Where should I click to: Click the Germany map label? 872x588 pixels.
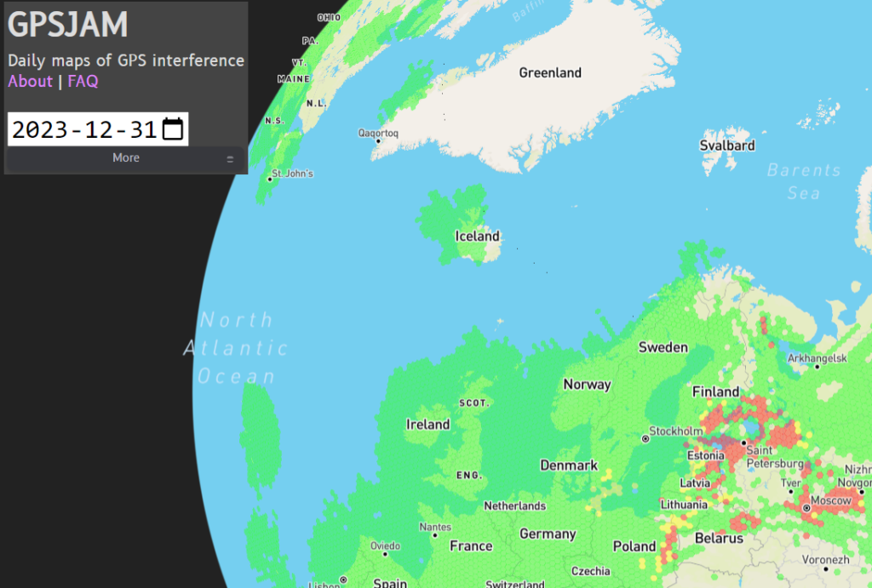(548, 534)
